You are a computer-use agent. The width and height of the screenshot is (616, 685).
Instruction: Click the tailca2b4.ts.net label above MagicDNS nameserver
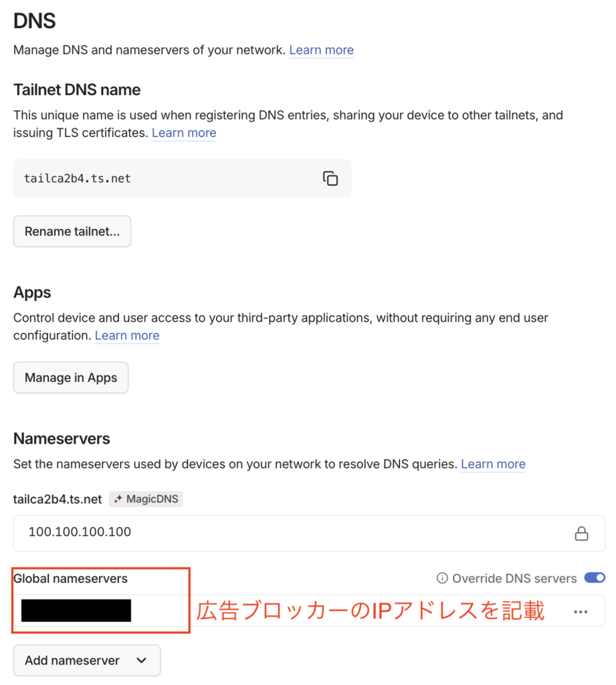pyautogui.click(x=58, y=499)
